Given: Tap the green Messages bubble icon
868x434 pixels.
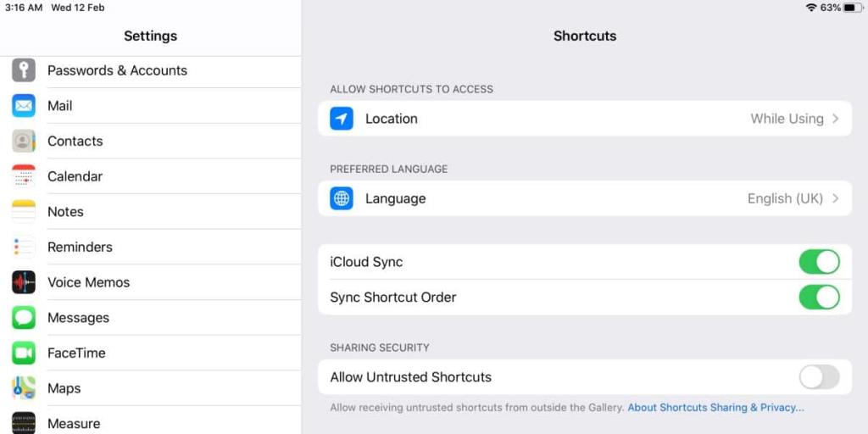Looking at the screenshot, I should [x=24, y=318].
